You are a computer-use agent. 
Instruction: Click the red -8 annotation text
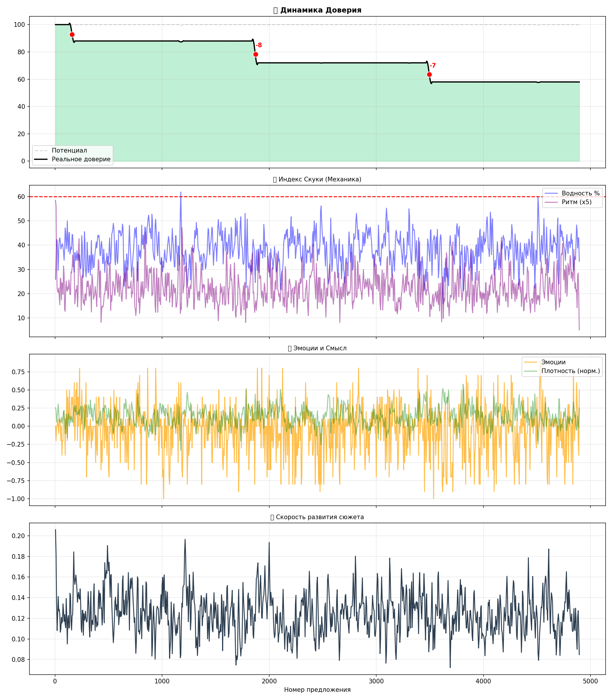[259, 45]
